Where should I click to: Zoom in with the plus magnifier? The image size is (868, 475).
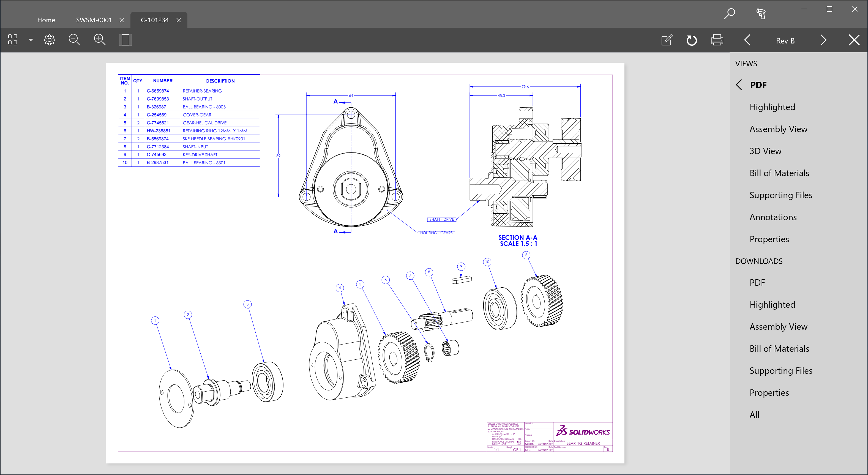point(99,40)
